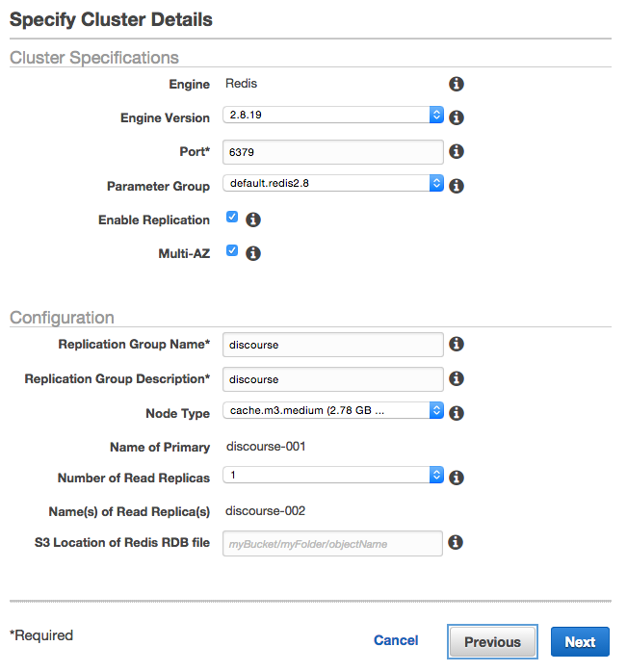Click the Port field containing 6379
627x672 pixels.
(333, 152)
